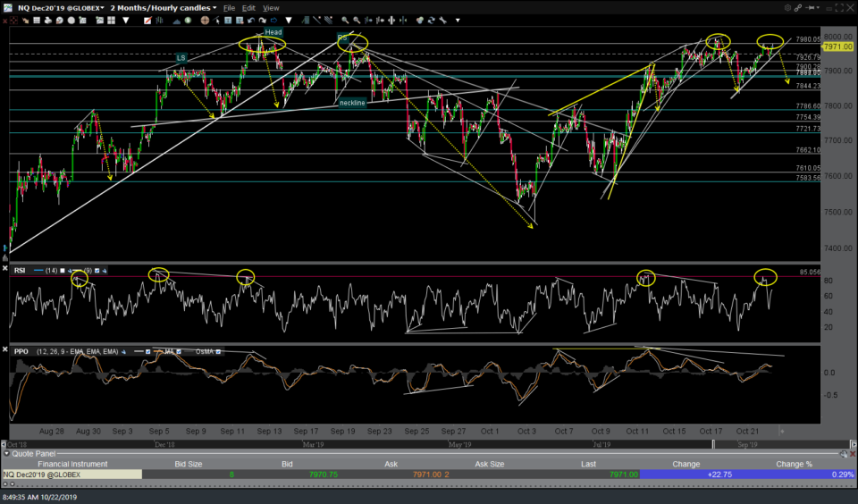Image resolution: width=858 pixels, height=504 pixels.
Task: Expand the second white triangle toolbar dropdown
Action: click(289, 21)
